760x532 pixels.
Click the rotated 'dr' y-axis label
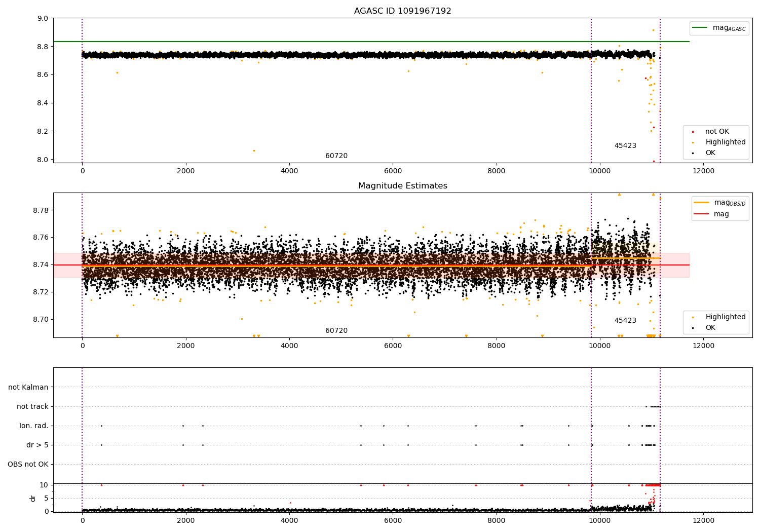tap(33, 498)
